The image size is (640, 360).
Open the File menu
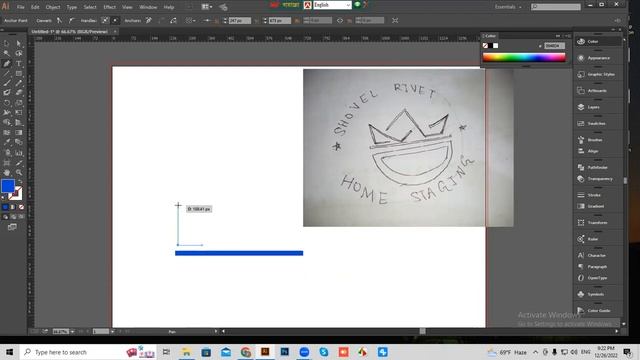pyautogui.click(x=21, y=7)
